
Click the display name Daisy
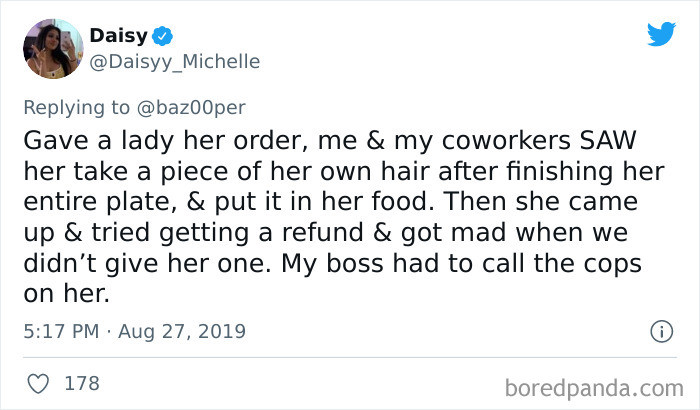click(x=119, y=36)
